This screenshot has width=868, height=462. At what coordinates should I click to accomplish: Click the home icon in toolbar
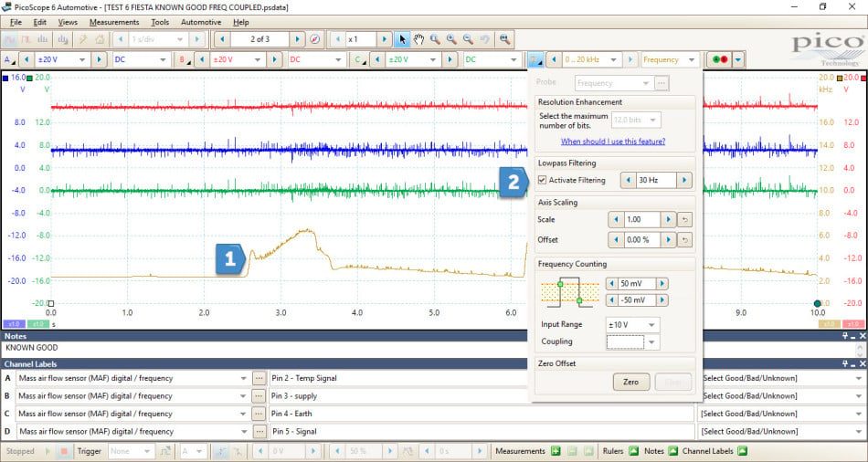coord(100,39)
